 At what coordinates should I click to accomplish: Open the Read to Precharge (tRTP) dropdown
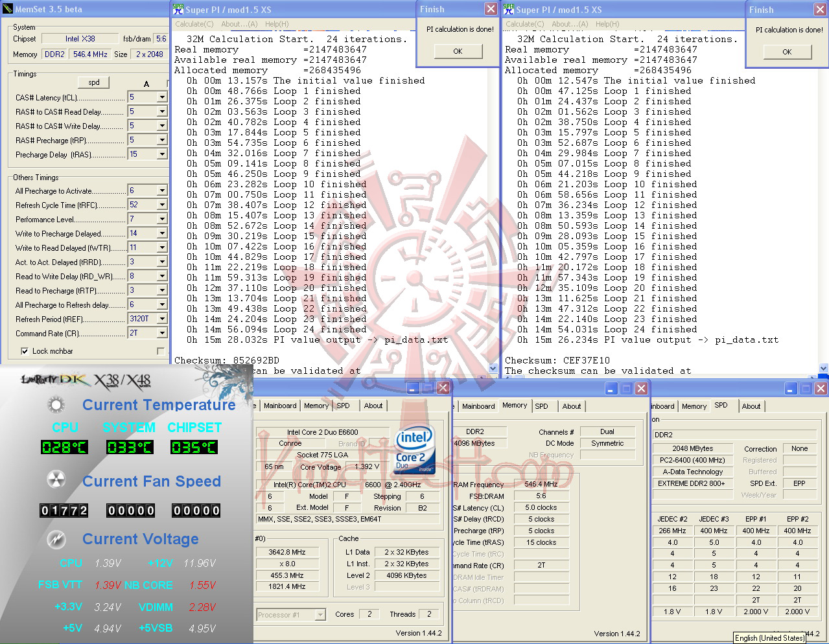click(x=162, y=290)
